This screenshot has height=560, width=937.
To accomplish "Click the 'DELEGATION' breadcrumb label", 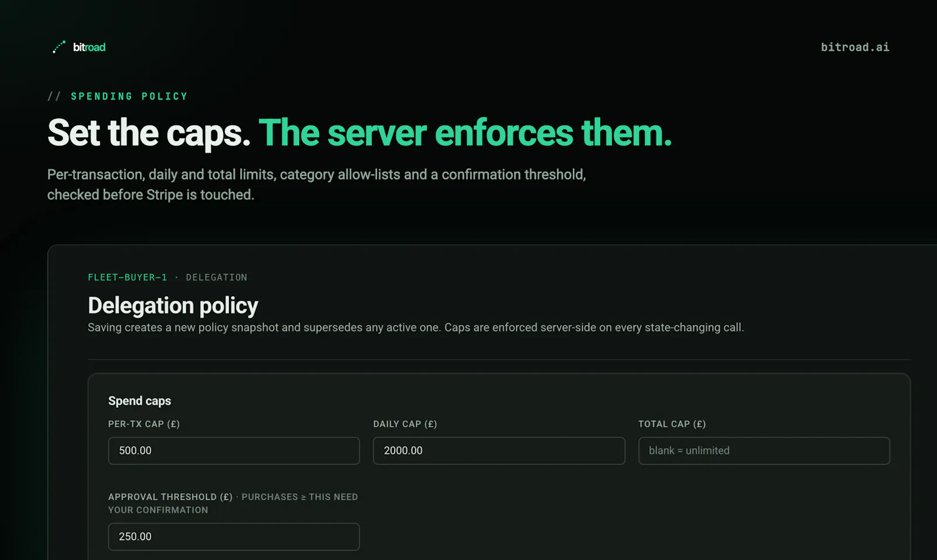I will click(217, 277).
